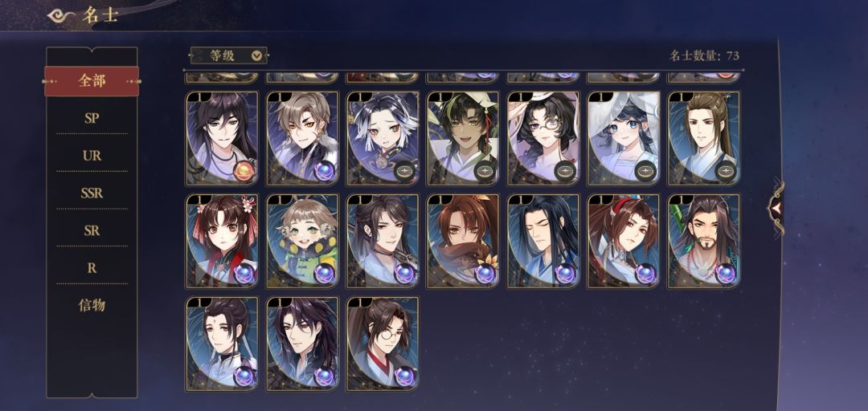Show SSR rarity characters

[x=92, y=193]
